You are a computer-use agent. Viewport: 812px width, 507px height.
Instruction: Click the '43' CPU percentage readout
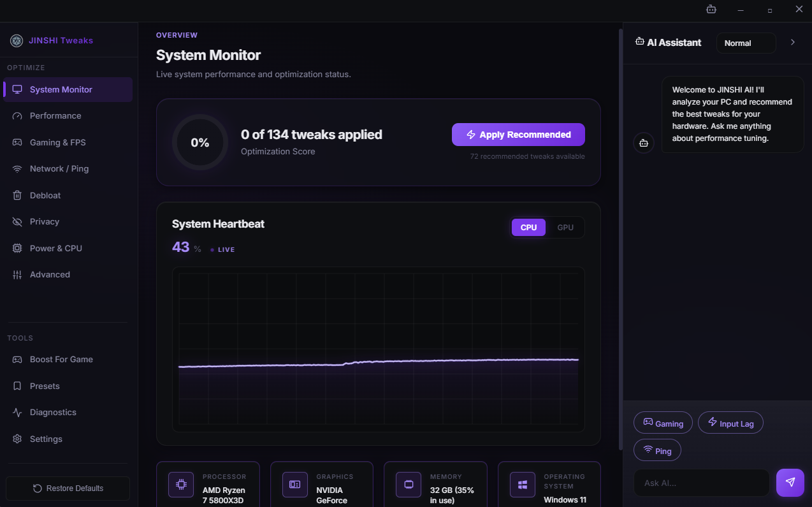tap(181, 247)
